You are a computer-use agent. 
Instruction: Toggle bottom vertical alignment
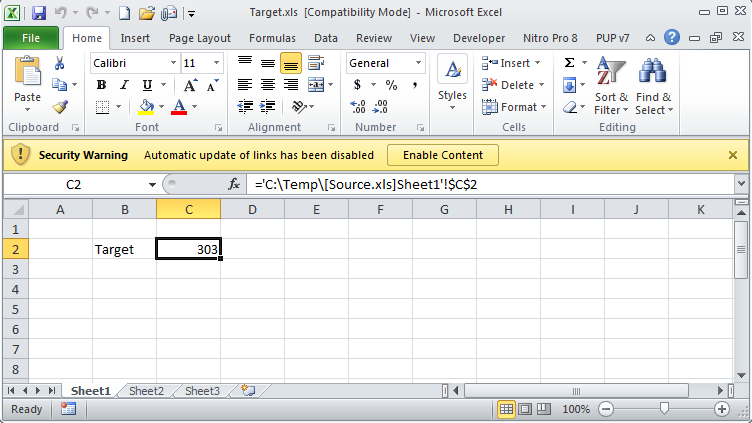tap(291, 63)
